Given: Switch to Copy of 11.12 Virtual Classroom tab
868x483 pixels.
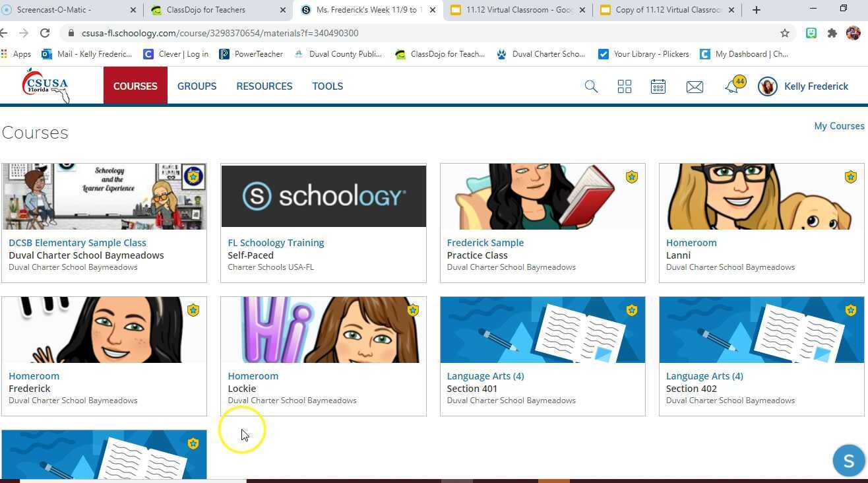Looking at the screenshot, I should pyautogui.click(x=667, y=10).
